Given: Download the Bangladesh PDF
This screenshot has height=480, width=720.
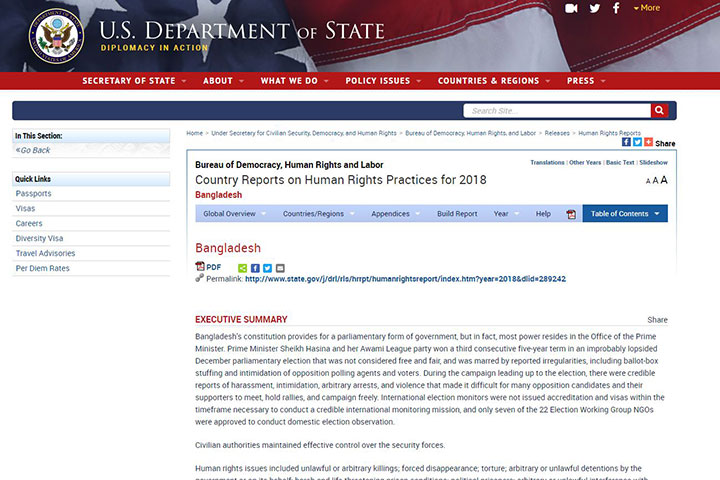Looking at the screenshot, I should (x=208, y=267).
